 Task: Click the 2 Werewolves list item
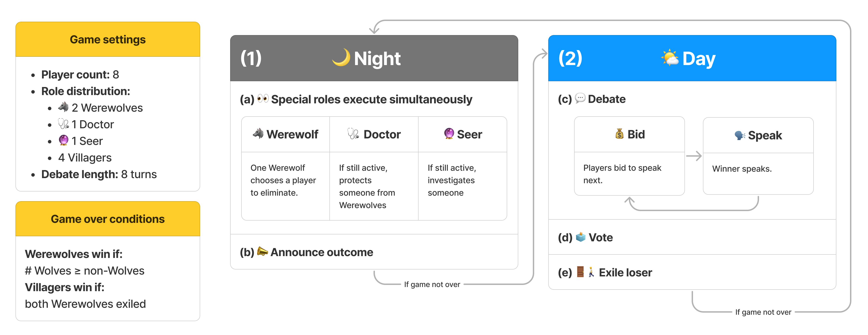100,108
